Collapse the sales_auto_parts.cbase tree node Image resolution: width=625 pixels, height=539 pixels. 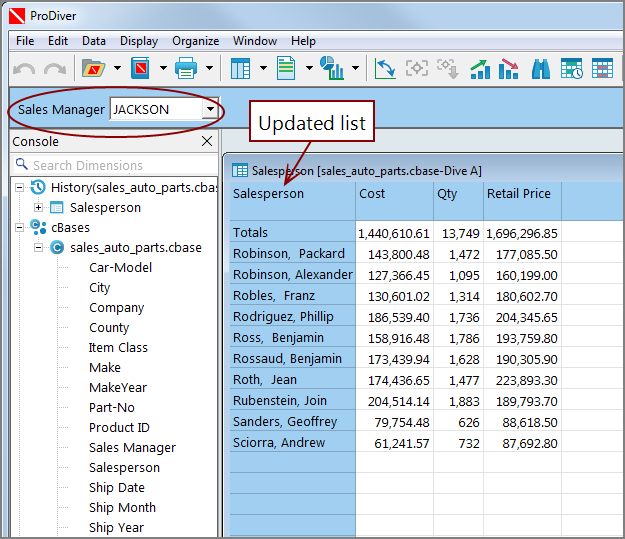click(x=39, y=247)
